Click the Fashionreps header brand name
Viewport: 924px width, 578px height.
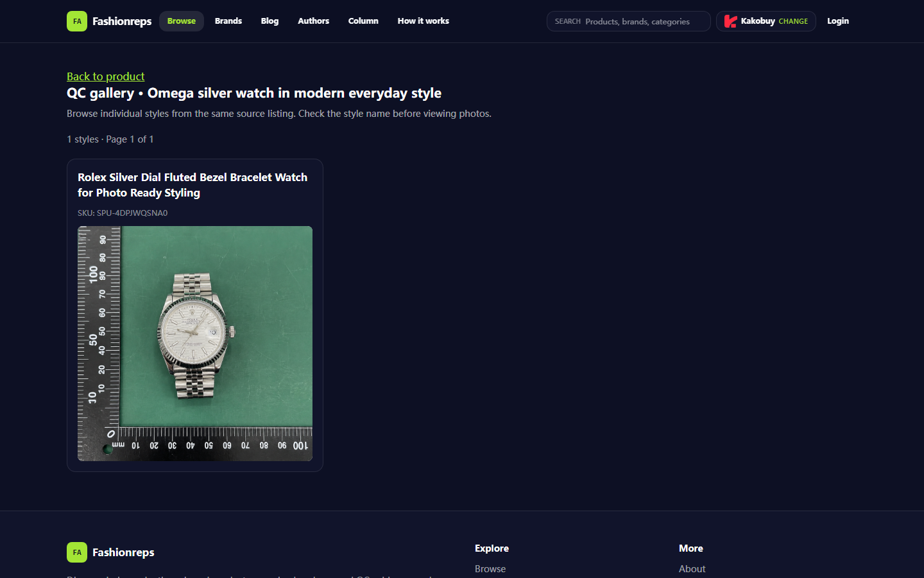122,21
